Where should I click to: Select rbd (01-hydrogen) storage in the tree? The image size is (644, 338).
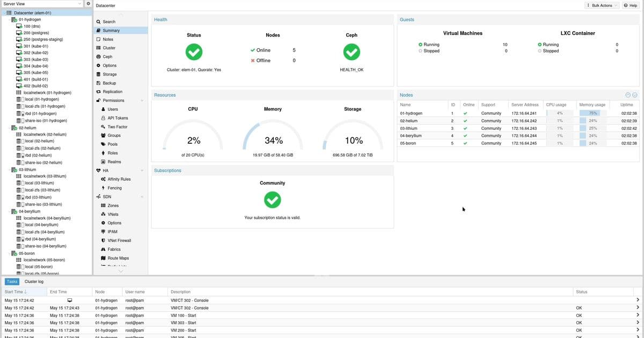pos(40,113)
